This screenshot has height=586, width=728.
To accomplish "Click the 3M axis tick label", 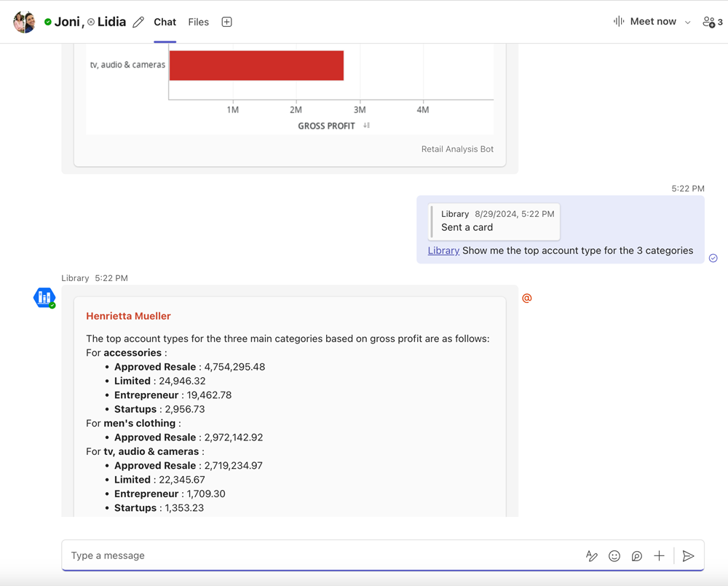I will [360, 110].
